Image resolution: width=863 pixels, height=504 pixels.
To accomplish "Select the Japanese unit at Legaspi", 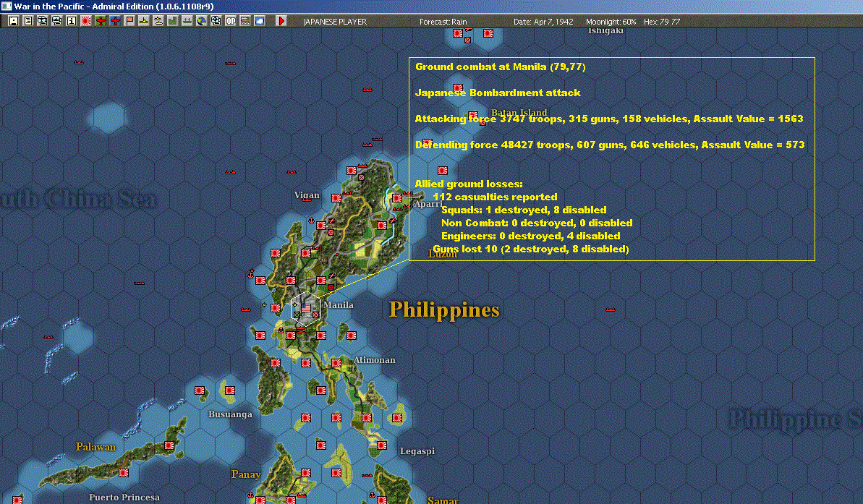I will click(382, 445).
